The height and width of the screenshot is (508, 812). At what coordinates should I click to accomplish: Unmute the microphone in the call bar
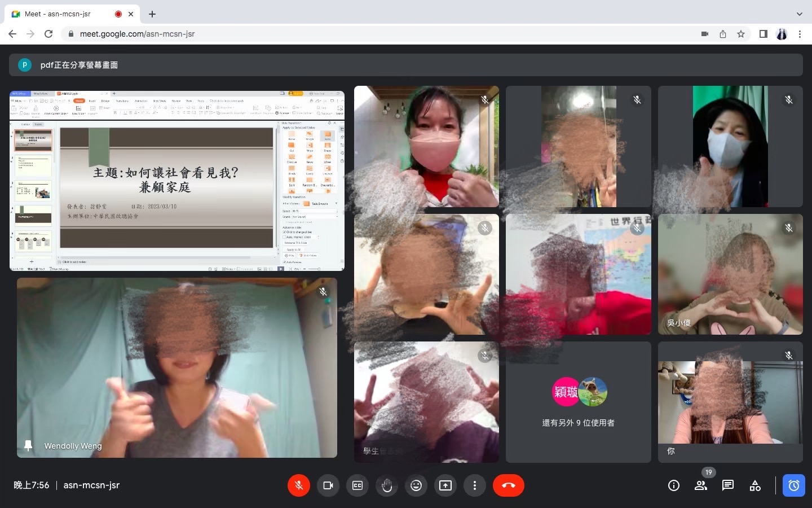(299, 485)
